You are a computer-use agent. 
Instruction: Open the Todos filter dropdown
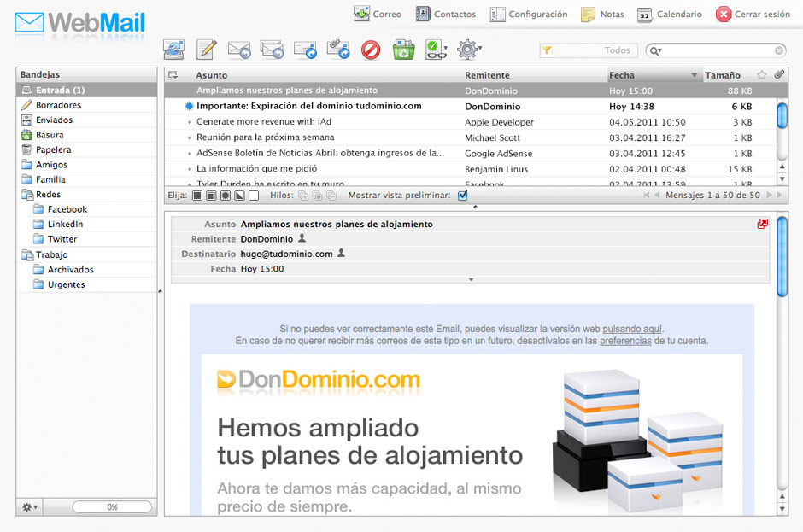click(589, 50)
